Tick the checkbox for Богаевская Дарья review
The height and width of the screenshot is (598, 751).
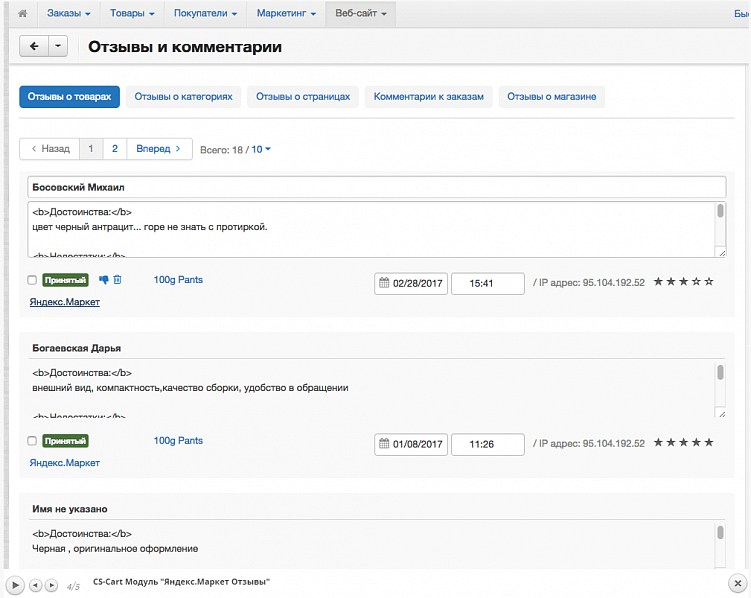(x=32, y=441)
